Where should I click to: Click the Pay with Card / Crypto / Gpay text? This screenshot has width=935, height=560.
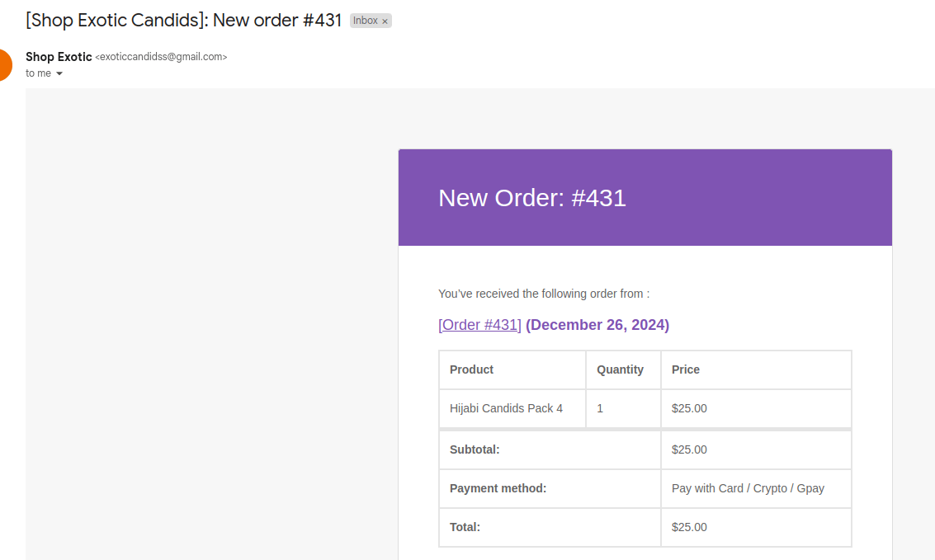[x=748, y=488]
